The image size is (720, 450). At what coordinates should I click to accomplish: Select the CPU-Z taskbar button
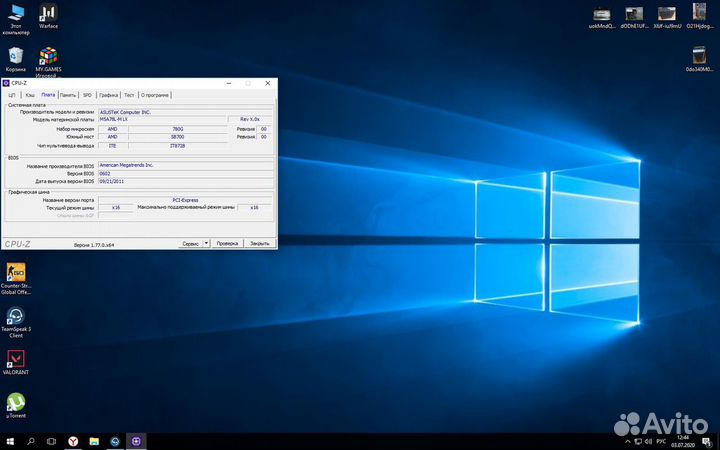[x=136, y=441]
